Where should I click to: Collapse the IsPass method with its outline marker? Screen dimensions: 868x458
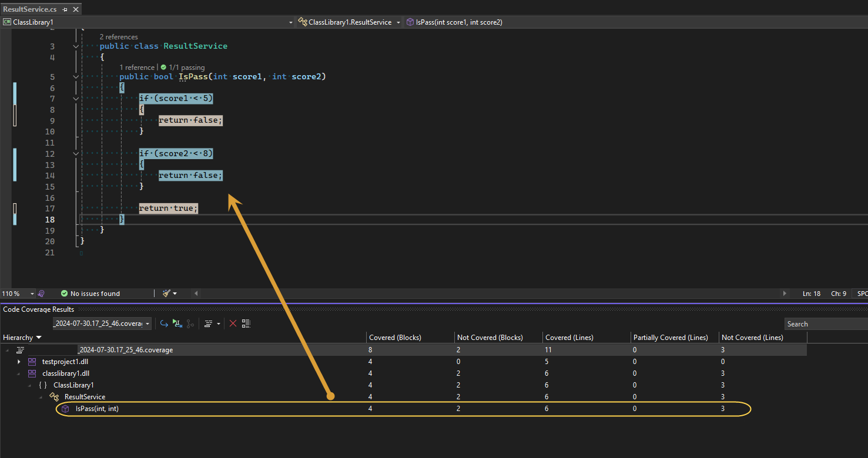coord(75,76)
